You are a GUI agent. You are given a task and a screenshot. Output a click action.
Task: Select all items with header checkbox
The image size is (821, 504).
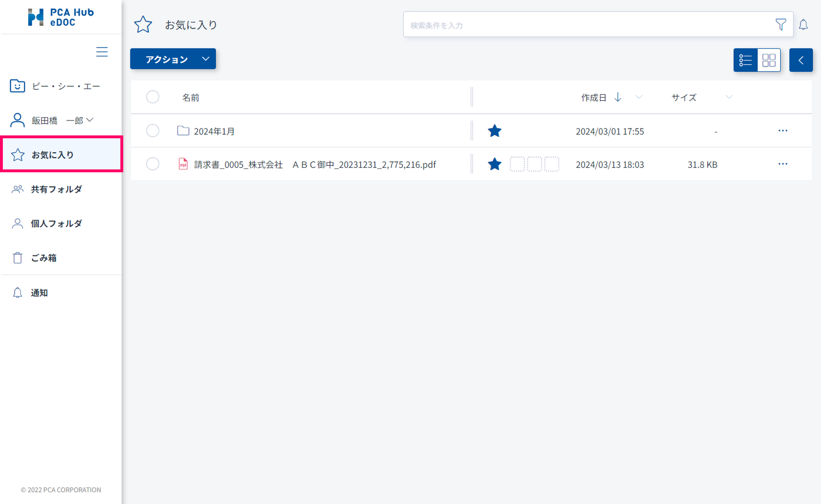pyautogui.click(x=152, y=97)
